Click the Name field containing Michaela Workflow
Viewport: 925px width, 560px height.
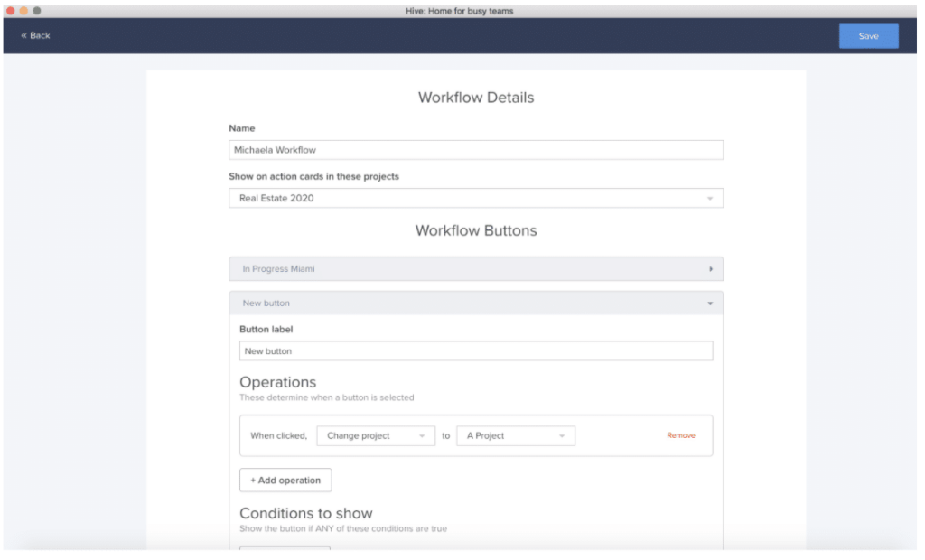476,149
